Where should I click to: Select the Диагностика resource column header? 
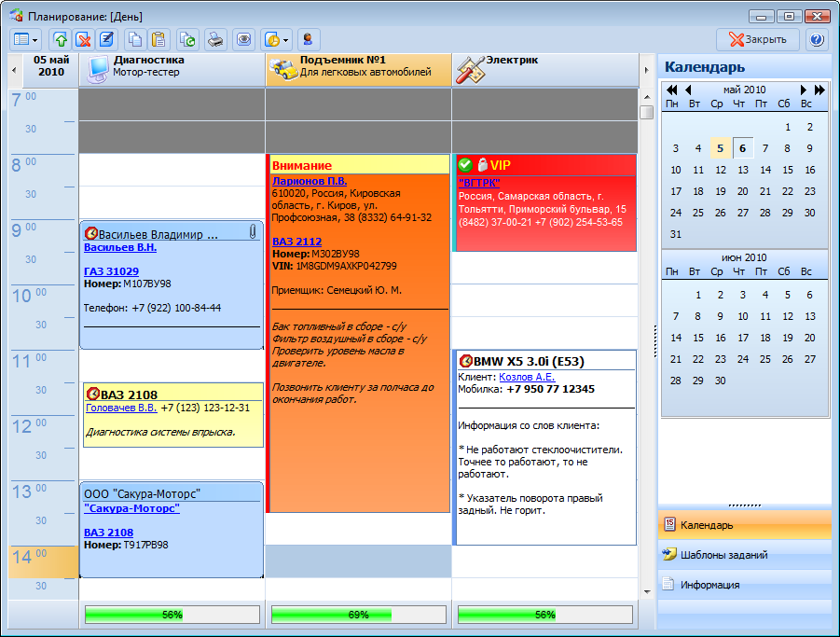click(x=172, y=70)
